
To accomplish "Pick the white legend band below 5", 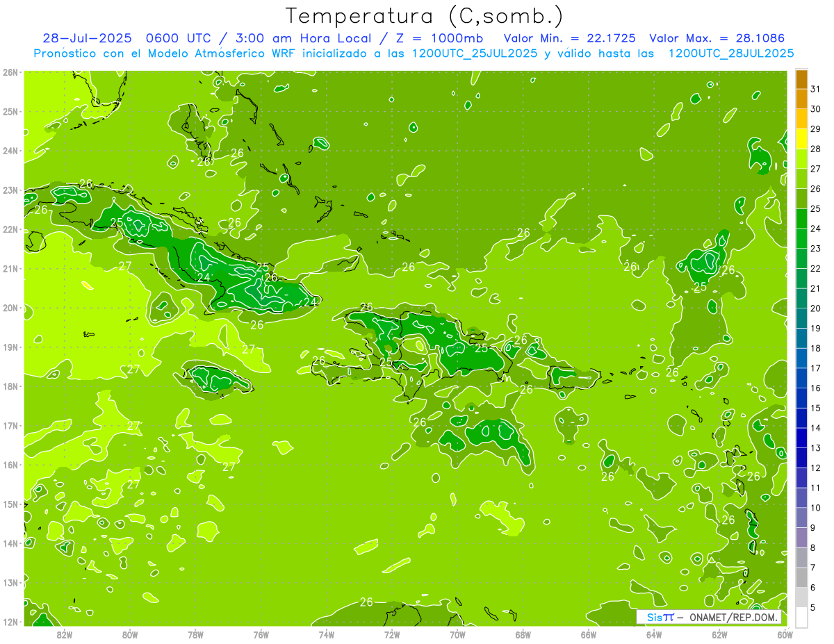I will click(x=801, y=617).
